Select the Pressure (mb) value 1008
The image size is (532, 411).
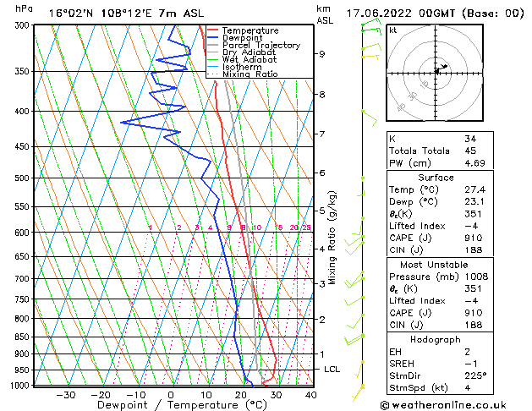point(476,277)
